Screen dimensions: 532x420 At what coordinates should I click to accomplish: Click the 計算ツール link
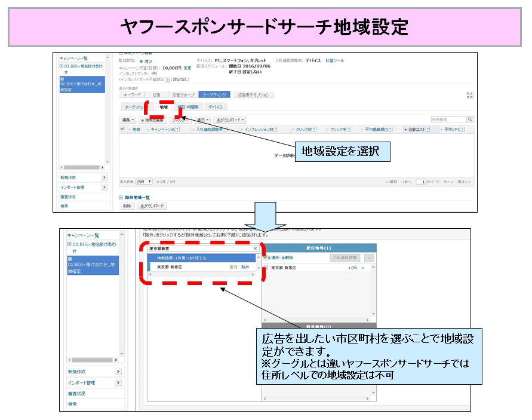pyautogui.click(x=335, y=60)
